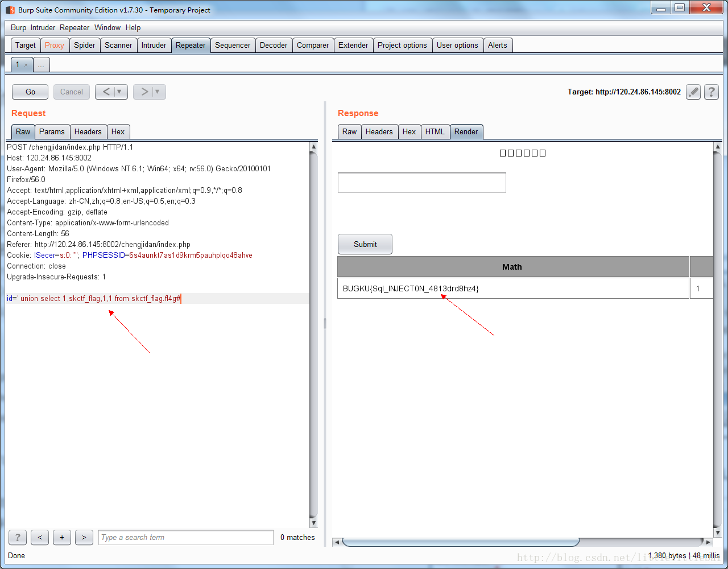Select Response Hex tab
The height and width of the screenshot is (569, 728).
[x=409, y=131]
